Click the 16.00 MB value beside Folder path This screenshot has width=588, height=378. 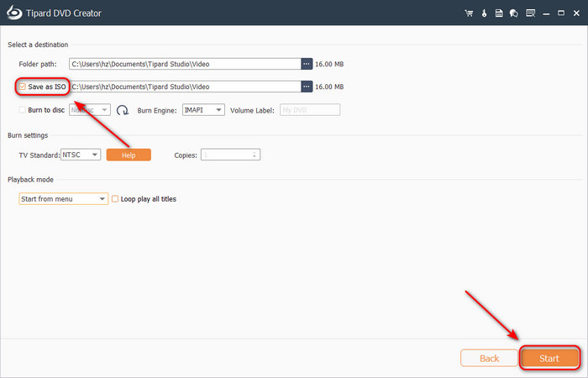click(329, 64)
